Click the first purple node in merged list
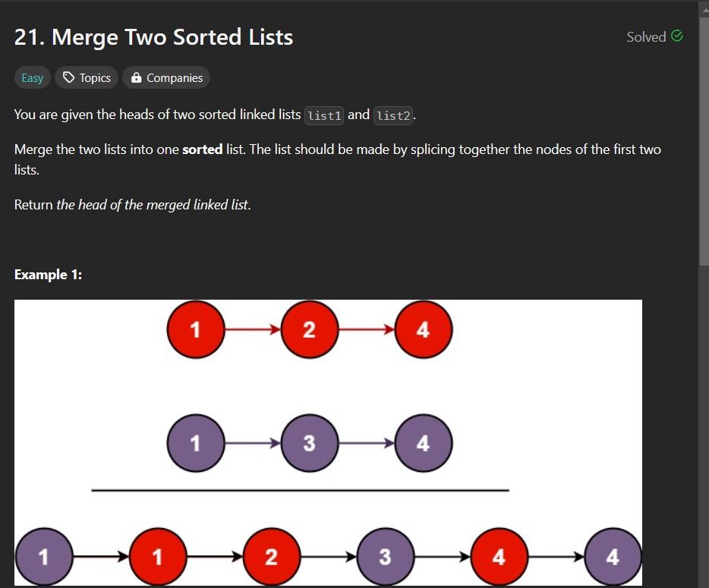The height and width of the screenshot is (588, 709). click(x=44, y=556)
